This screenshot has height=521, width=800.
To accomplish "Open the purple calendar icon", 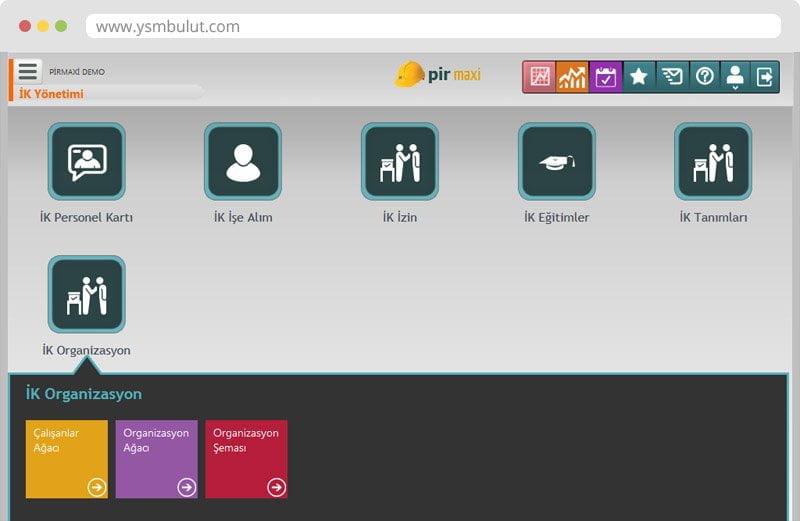I will 606,77.
